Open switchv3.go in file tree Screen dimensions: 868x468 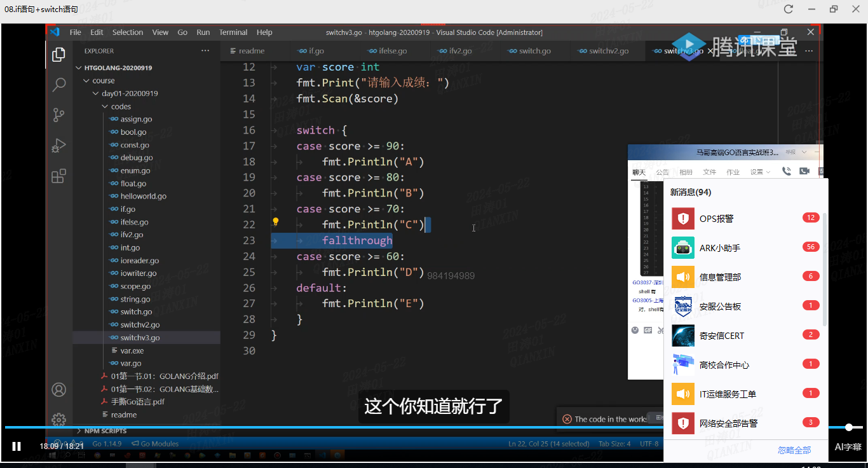pyautogui.click(x=140, y=338)
